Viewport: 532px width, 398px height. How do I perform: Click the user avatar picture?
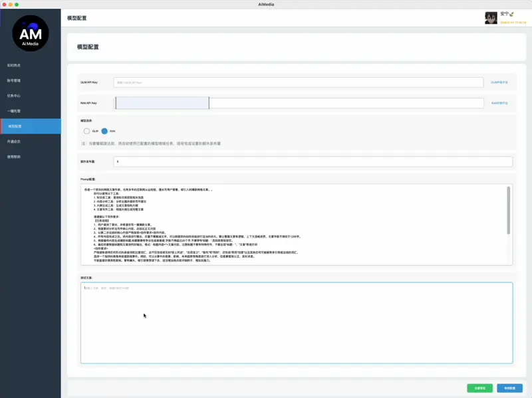point(491,18)
